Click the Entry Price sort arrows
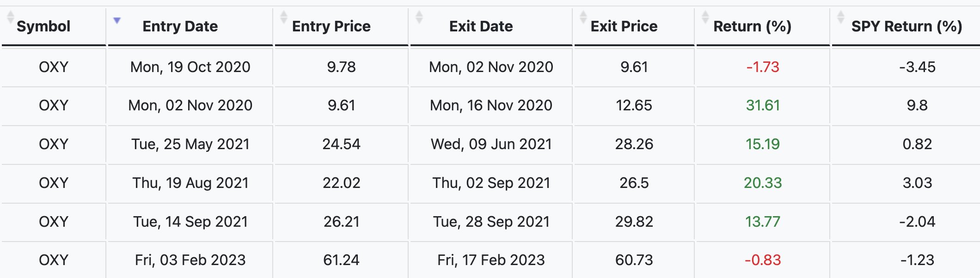Image resolution: width=980 pixels, height=278 pixels. [x=284, y=17]
